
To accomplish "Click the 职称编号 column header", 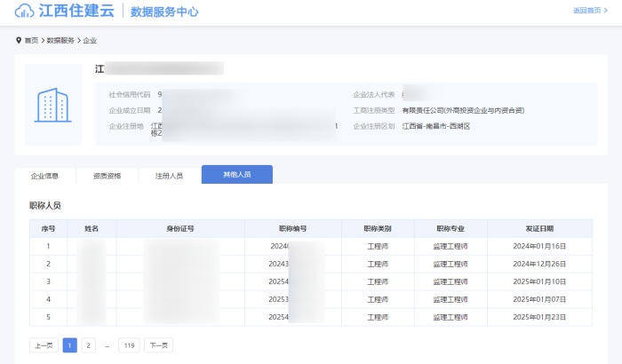I will pyautogui.click(x=292, y=228).
